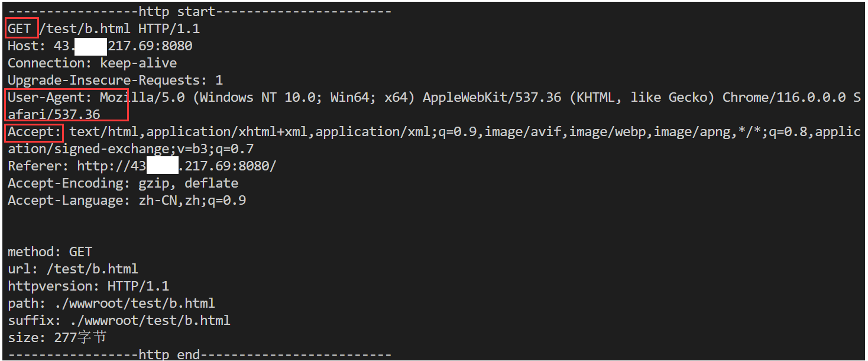The height and width of the screenshot is (361, 868).
Task: Click the "size: 277" bytes line
Action: pos(57,338)
